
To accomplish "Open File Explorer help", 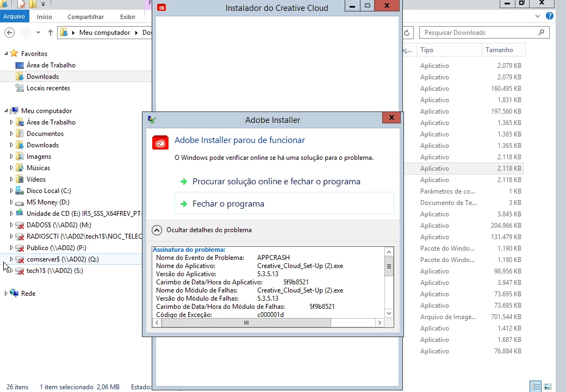I will [x=549, y=16].
